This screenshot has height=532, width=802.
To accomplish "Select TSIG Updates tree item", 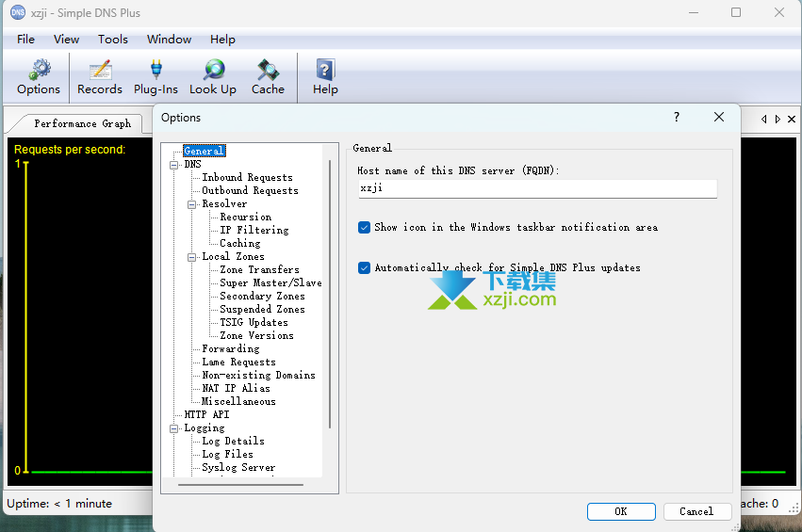I will 254,322.
